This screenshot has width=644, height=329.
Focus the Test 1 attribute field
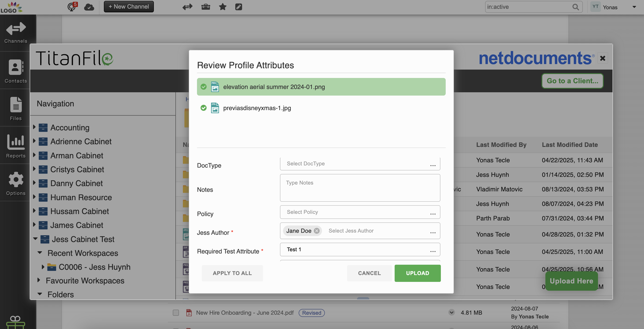point(360,250)
